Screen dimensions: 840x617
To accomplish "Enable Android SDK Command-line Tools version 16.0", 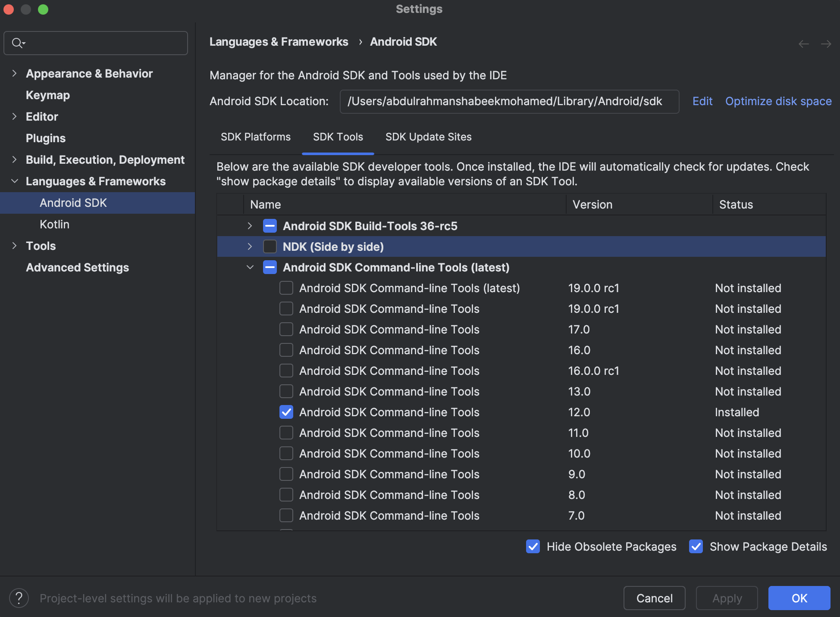I will pyautogui.click(x=285, y=349).
